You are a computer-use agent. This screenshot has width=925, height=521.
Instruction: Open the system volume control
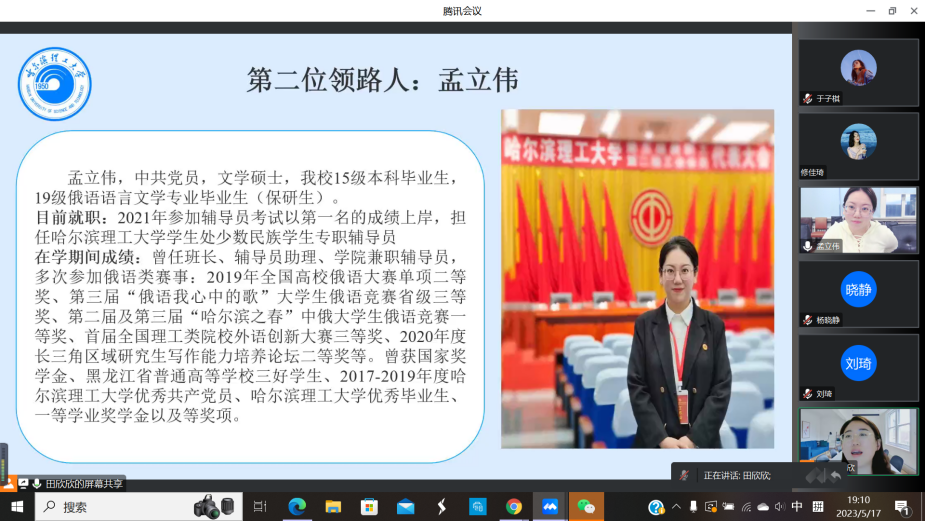pos(779,507)
